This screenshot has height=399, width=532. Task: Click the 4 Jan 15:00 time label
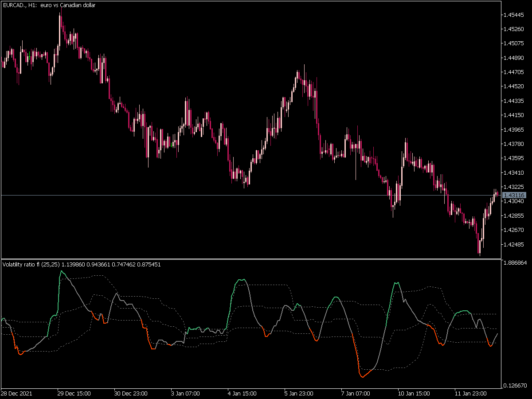242,394
